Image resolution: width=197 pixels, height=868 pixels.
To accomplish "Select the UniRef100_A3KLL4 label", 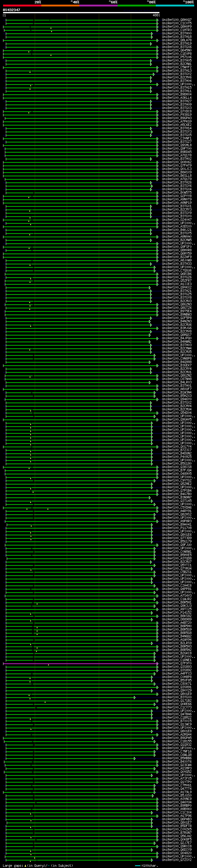I will 177,98.
